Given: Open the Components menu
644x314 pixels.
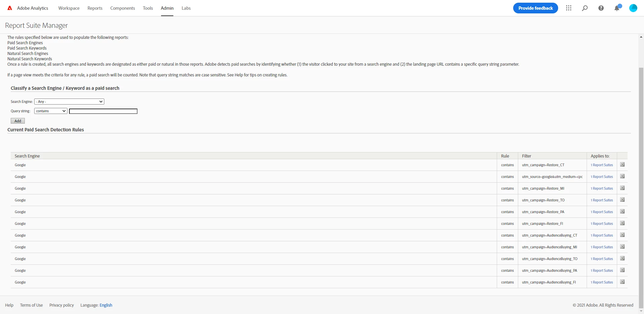Looking at the screenshot, I should tap(122, 8).
